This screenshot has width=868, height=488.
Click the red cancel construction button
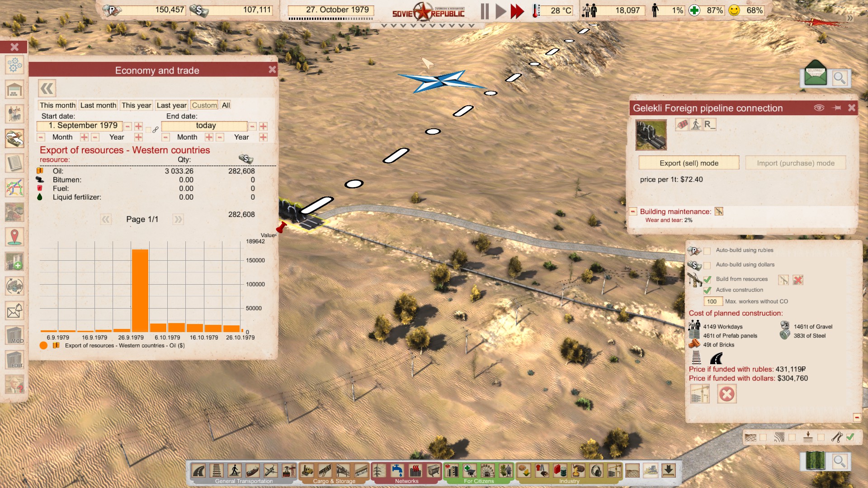pos(726,394)
